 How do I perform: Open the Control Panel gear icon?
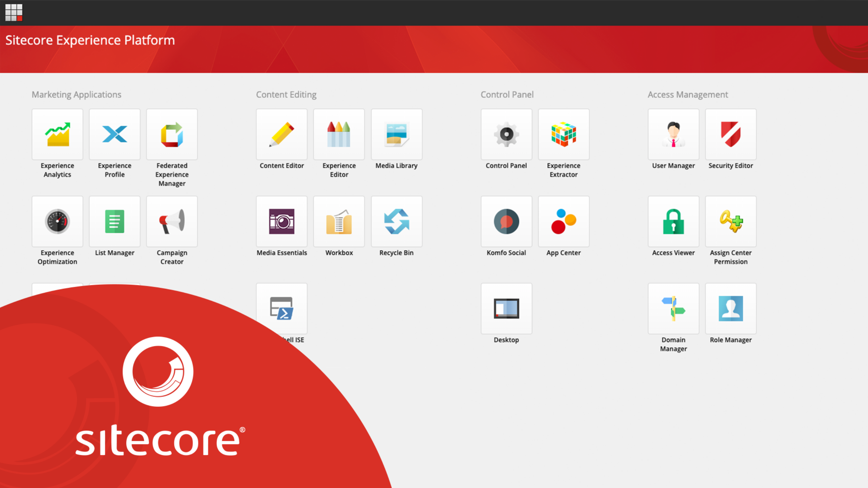point(507,134)
